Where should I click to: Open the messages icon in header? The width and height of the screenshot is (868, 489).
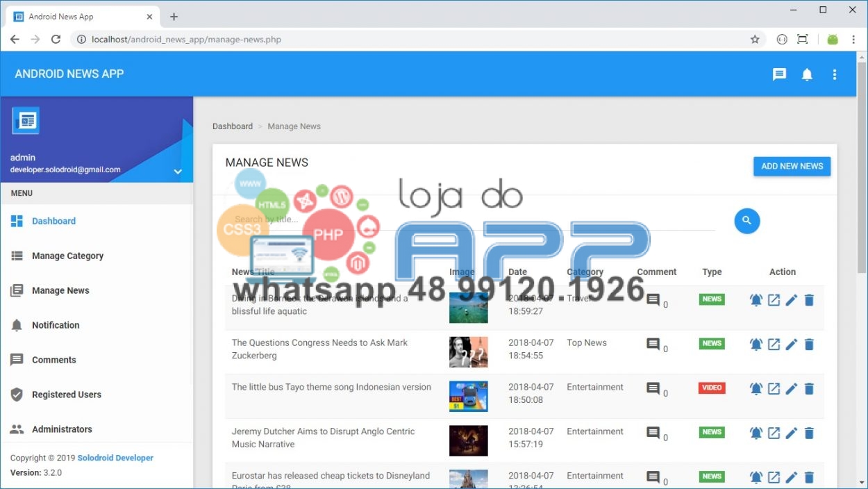(x=779, y=74)
